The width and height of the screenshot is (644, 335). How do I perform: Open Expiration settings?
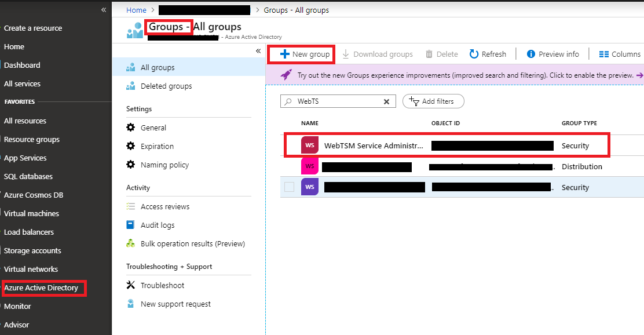(x=157, y=146)
